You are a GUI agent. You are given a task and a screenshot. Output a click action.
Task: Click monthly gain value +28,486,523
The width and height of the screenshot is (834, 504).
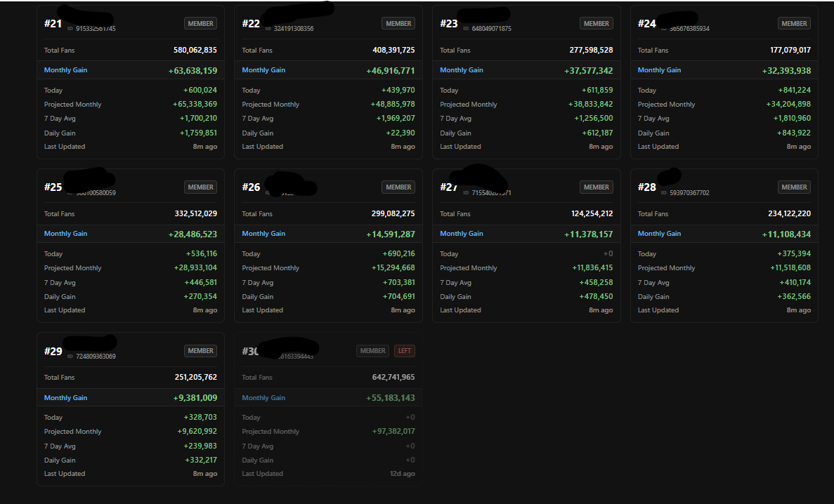coord(193,234)
